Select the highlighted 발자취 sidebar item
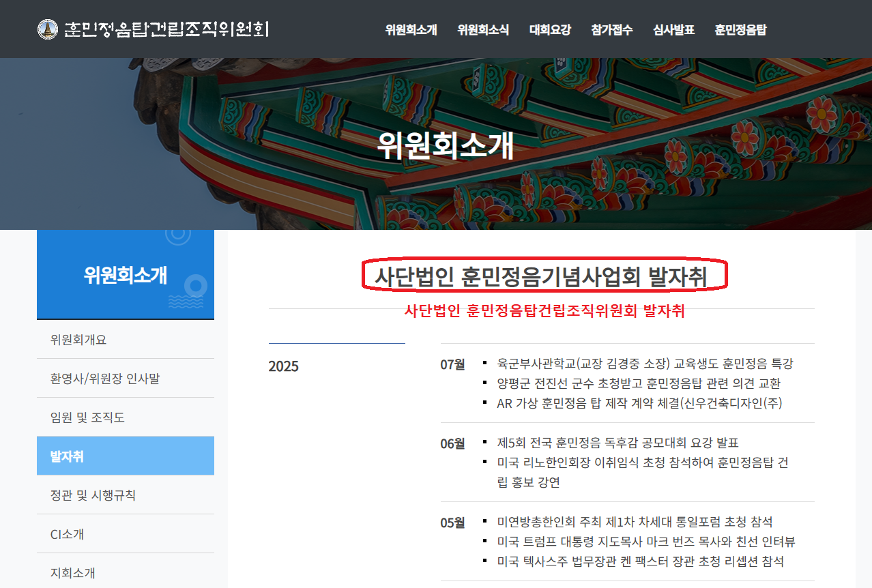The height and width of the screenshot is (588, 872). pyautogui.click(x=126, y=456)
